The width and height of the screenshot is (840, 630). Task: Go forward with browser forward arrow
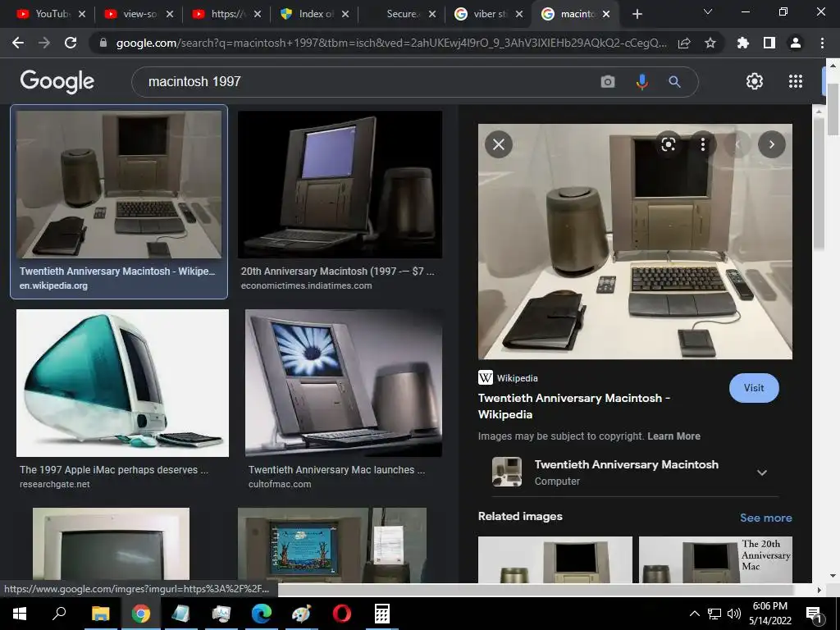[x=44, y=43]
